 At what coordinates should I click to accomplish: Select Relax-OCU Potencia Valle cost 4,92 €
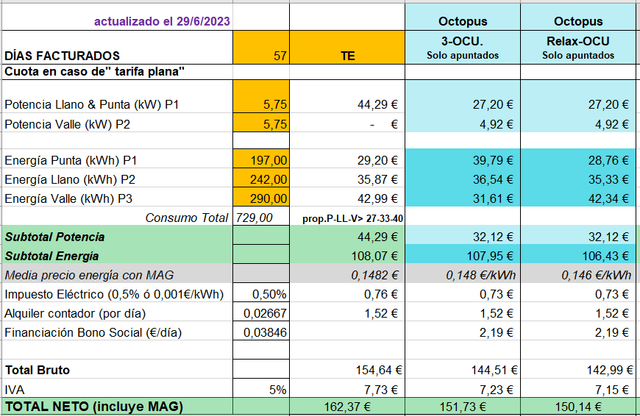tap(578, 124)
